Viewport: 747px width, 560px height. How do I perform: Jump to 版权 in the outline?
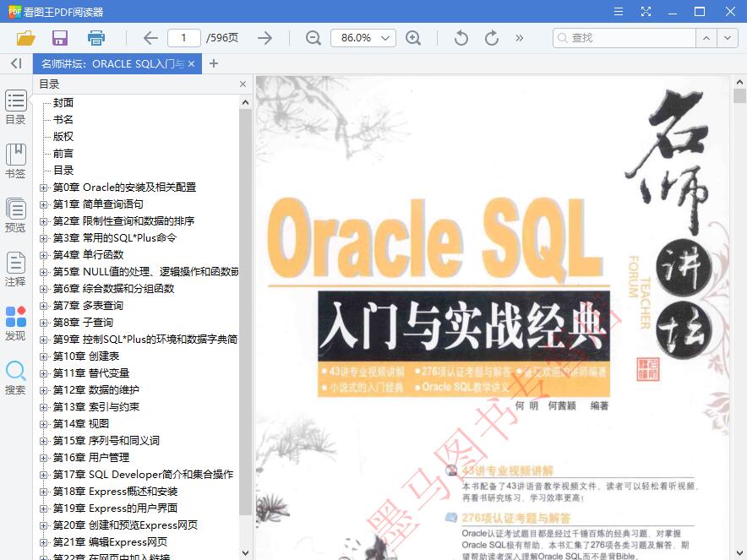point(63,137)
